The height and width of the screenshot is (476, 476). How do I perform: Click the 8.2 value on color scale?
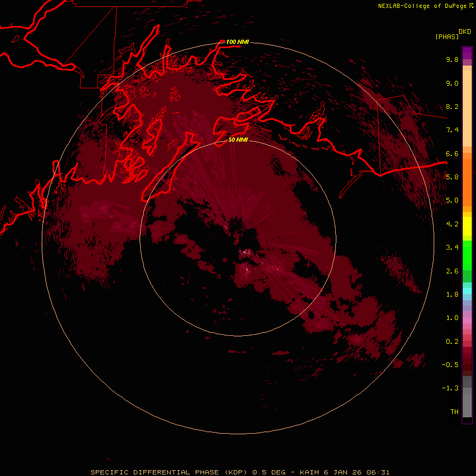(452, 106)
